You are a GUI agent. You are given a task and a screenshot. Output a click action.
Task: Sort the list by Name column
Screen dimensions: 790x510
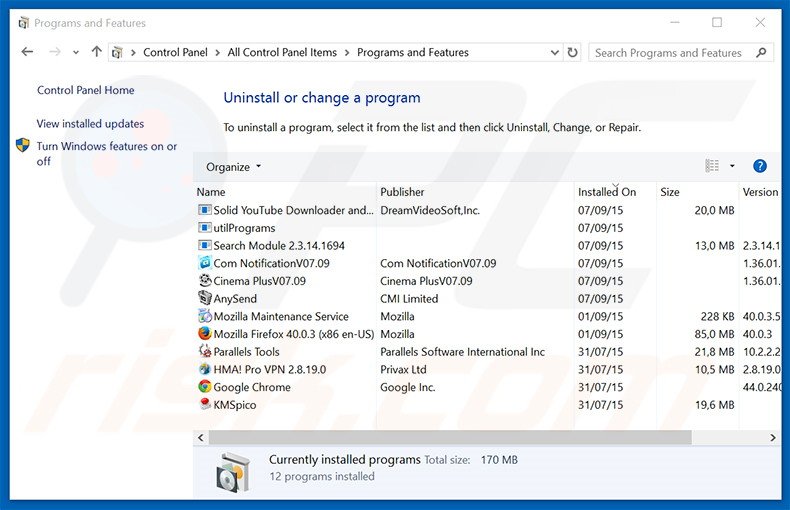pos(285,192)
